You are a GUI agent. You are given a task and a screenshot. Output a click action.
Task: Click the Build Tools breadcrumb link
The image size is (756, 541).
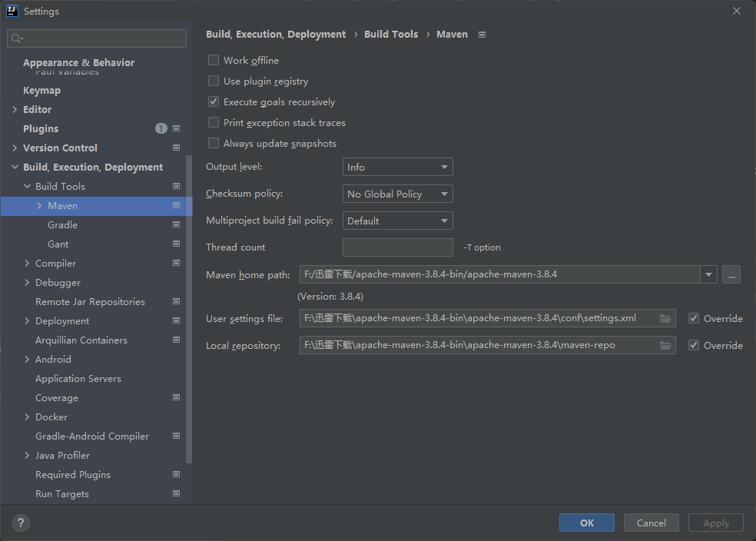point(391,35)
